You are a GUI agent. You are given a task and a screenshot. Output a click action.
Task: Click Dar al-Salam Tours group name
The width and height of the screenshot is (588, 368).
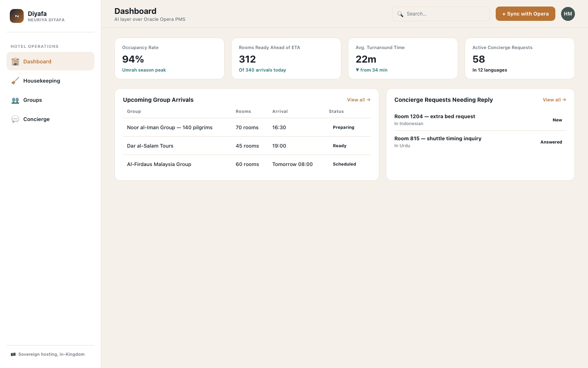[150, 146]
